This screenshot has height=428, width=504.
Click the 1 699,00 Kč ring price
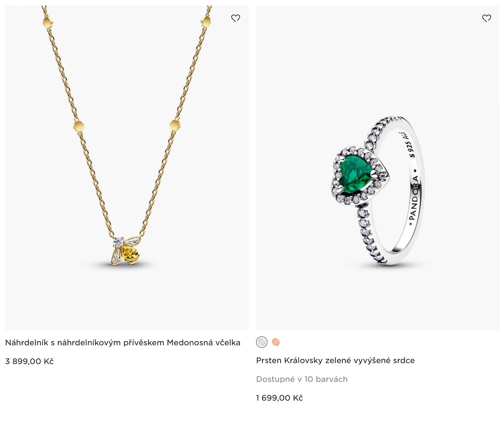279,398
